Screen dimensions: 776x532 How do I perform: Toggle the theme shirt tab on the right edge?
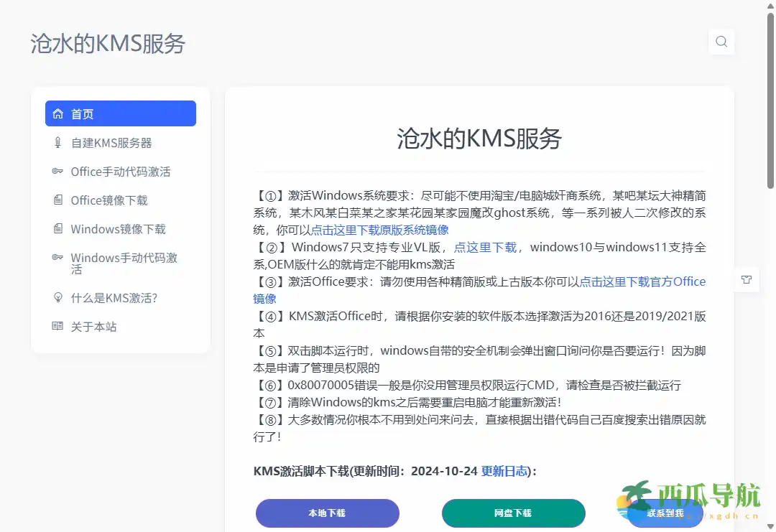point(747,279)
